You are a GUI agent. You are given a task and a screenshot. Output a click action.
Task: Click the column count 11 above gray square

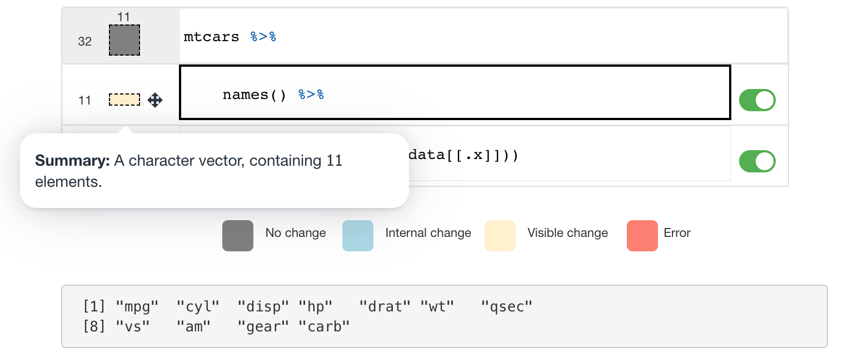click(124, 17)
